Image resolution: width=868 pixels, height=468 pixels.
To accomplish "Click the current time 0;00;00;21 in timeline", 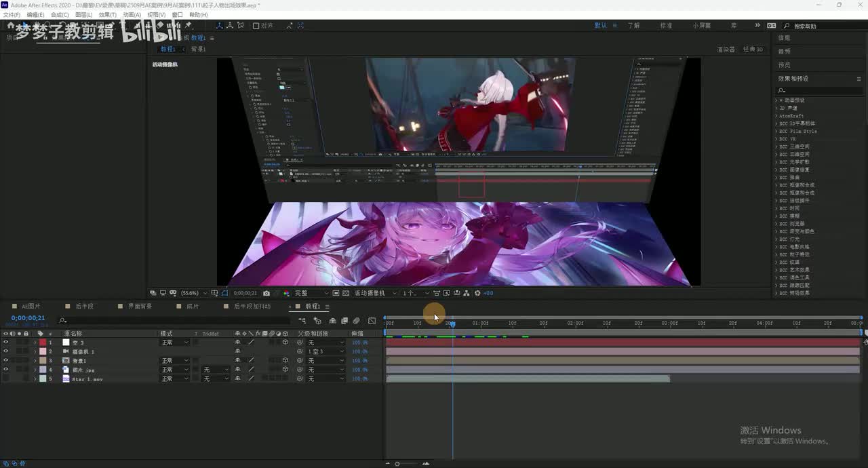I will (28, 317).
